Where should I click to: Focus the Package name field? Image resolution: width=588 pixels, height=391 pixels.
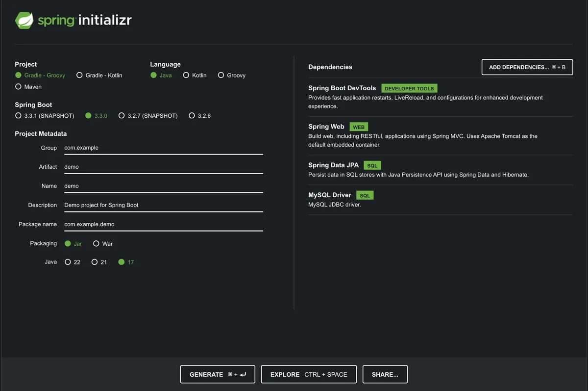[164, 224]
